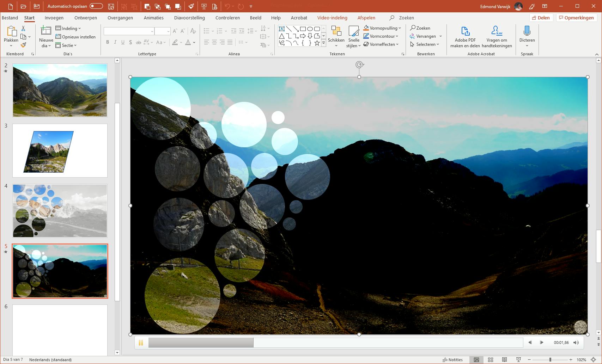Toggle bold text formatting
The height and width of the screenshot is (364, 602).
click(x=108, y=42)
